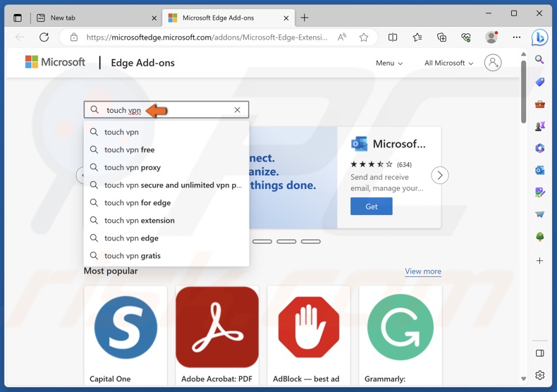Image resolution: width=557 pixels, height=392 pixels.
Task: Advance carousel with next arrow
Action: click(x=440, y=176)
